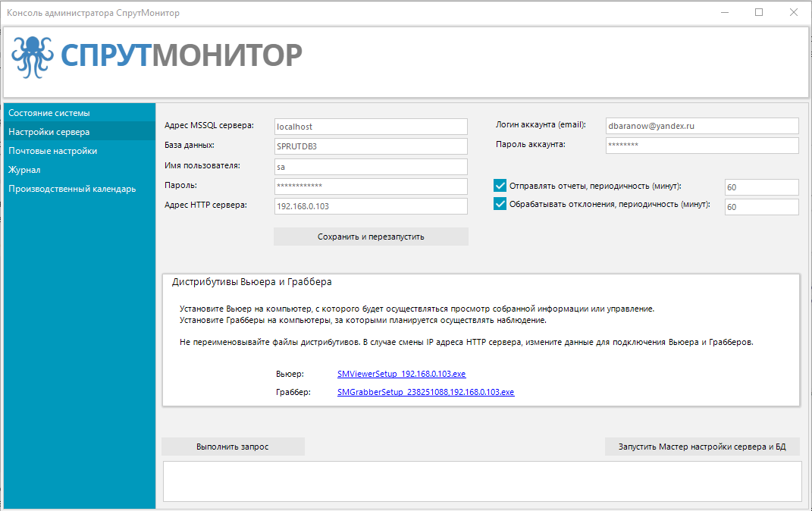Edit the Логин аккаунта email field
812x511 pixels.
(702, 126)
